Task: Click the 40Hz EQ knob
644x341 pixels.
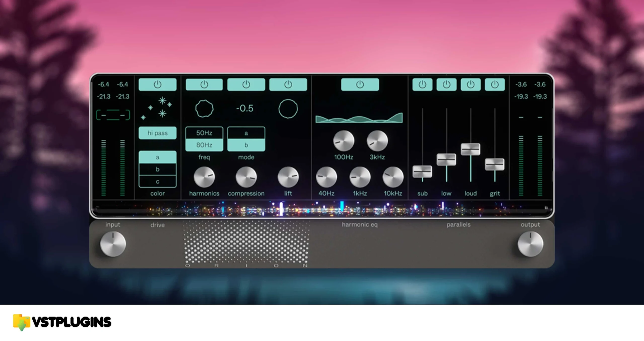Action: pyautogui.click(x=326, y=177)
